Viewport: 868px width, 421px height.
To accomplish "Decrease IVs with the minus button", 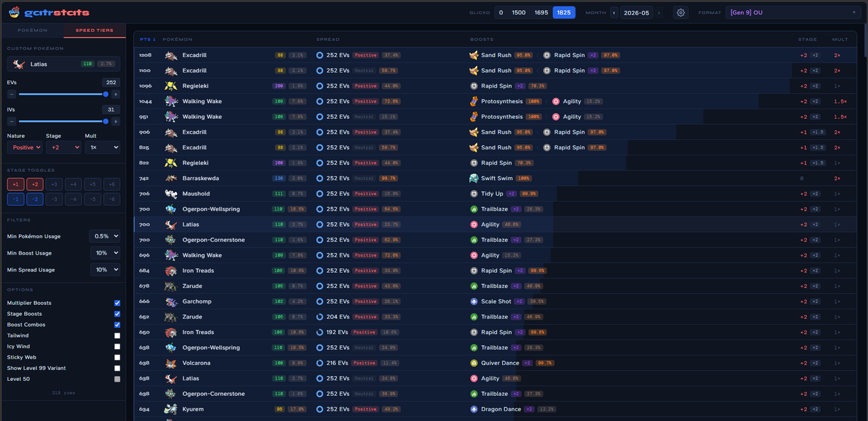I will (x=12, y=122).
